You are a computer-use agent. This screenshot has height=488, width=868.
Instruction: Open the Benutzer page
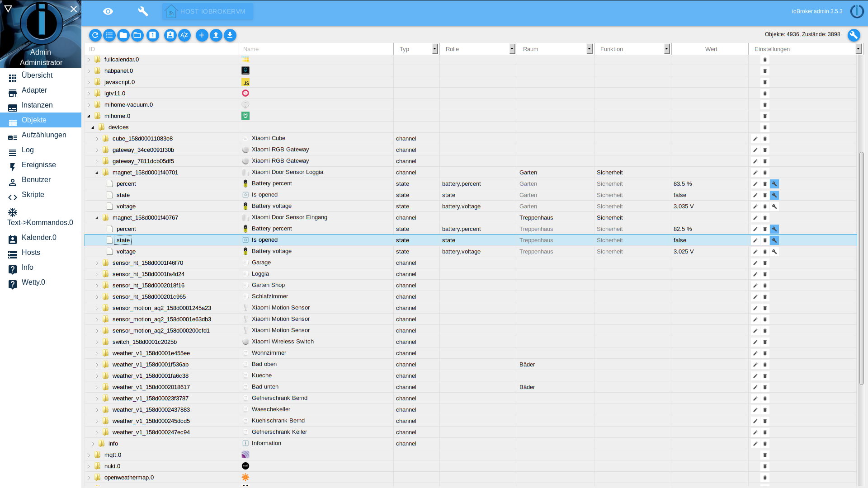click(x=41, y=180)
